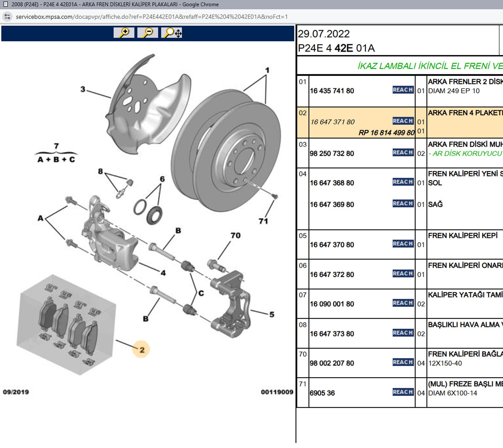The image size is (503, 448).
Task: Click callout number 1 for brake discs
Action: pos(267,70)
